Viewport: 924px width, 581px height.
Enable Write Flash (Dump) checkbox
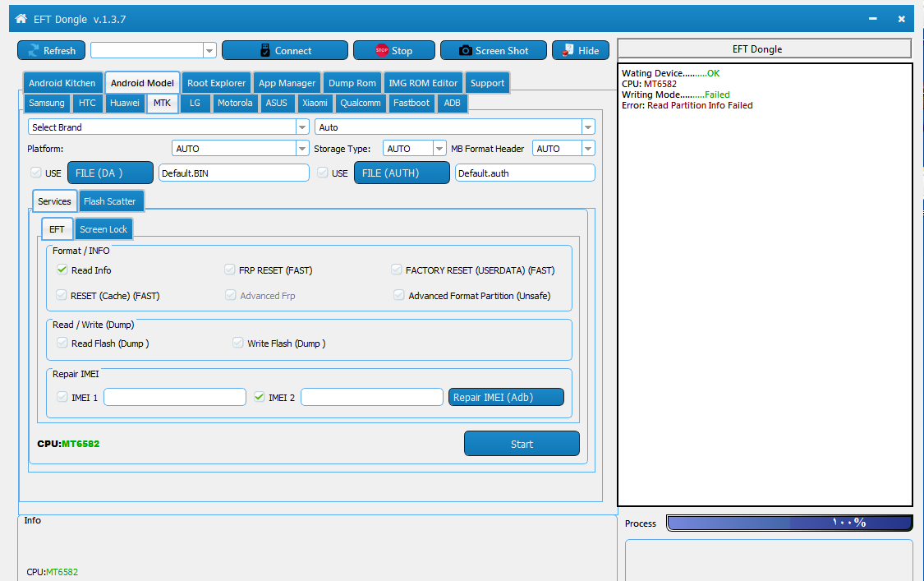pyautogui.click(x=238, y=343)
